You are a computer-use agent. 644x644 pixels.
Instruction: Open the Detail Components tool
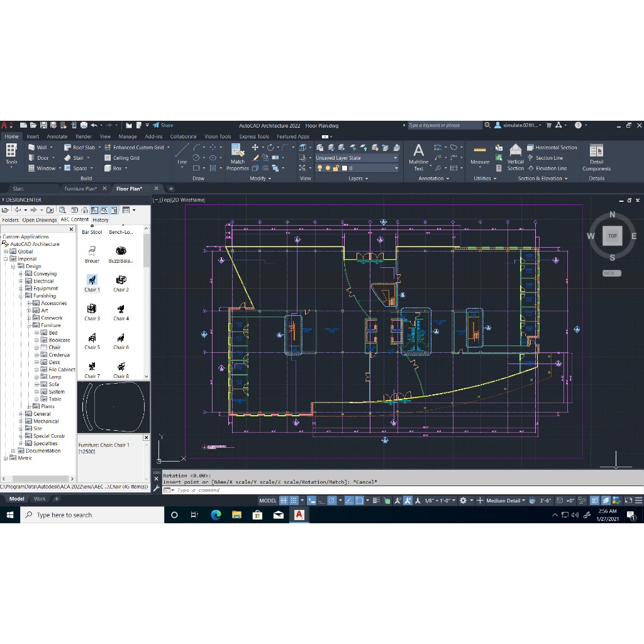596,157
